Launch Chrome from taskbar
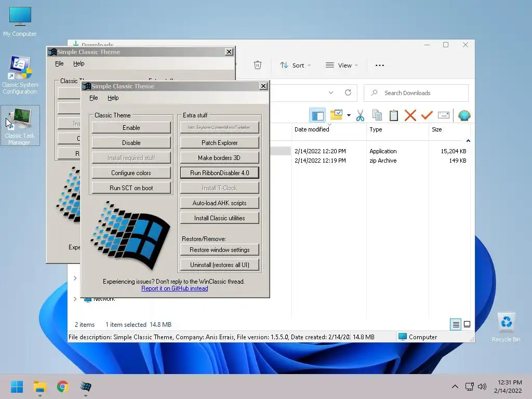This screenshot has width=532, height=399. 62,387
